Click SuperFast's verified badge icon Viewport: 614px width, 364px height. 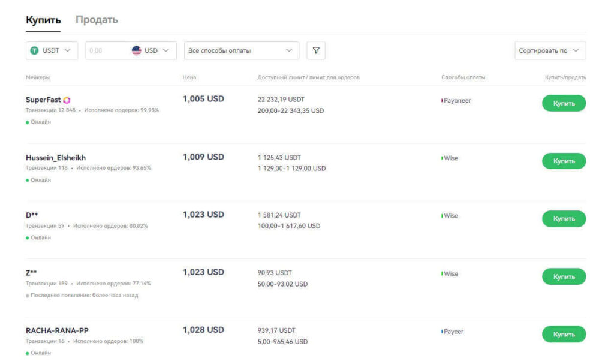point(67,100)
